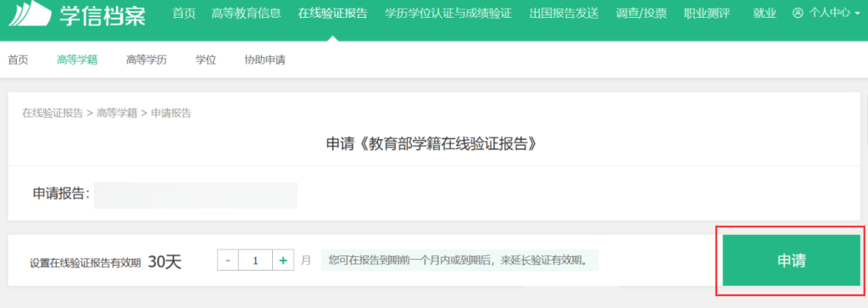Go to 学历学位认证与成绩验证 page
The height and width of the screenshot is (308, 868).
tap(448, 14)
